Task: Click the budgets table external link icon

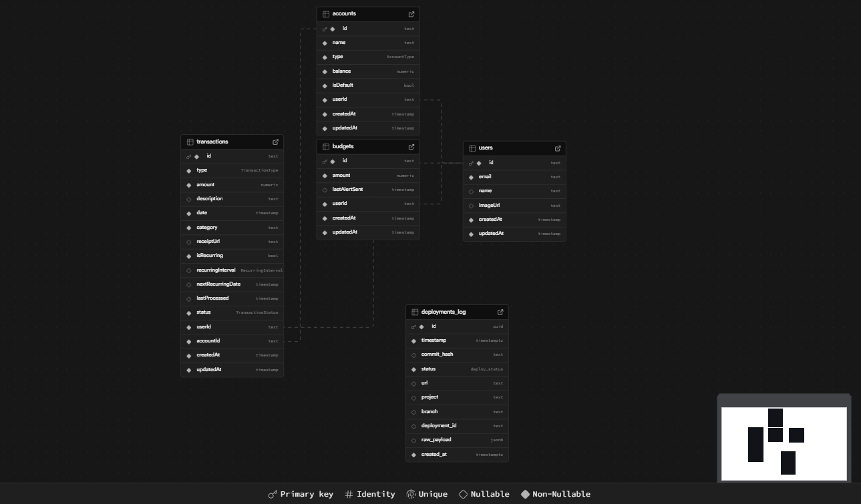Action: point(411,147)
